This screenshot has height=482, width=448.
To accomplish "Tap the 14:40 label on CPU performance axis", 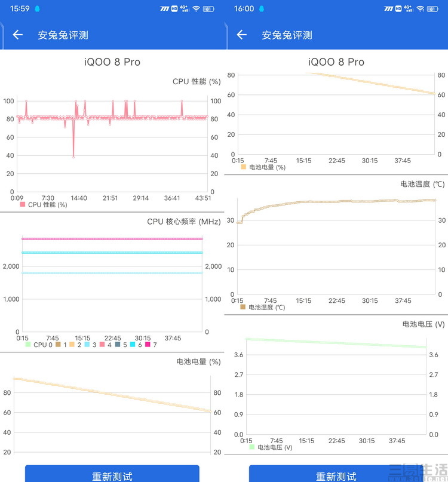I will pos(79,198).
